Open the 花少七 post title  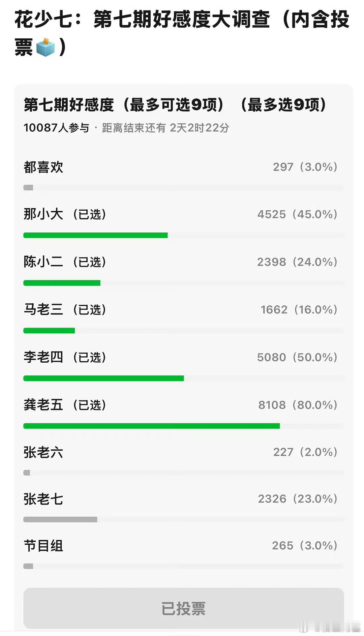point(182,20)
